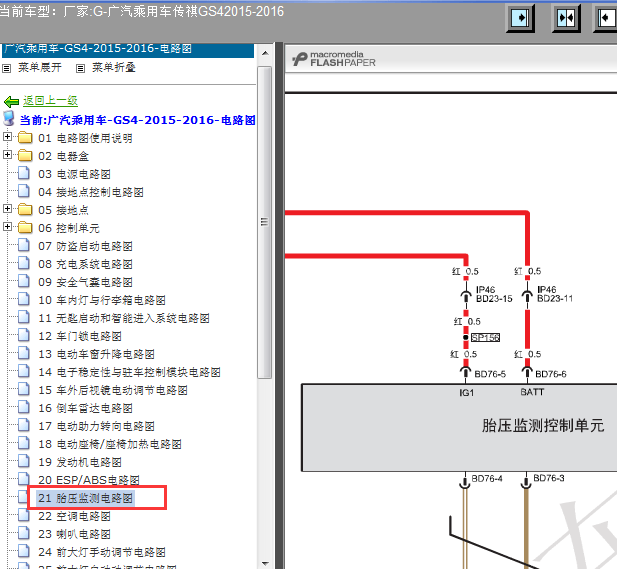617x569 pixels.
Task: Open 04 接地点控制电路图
Action: point(91,192)
